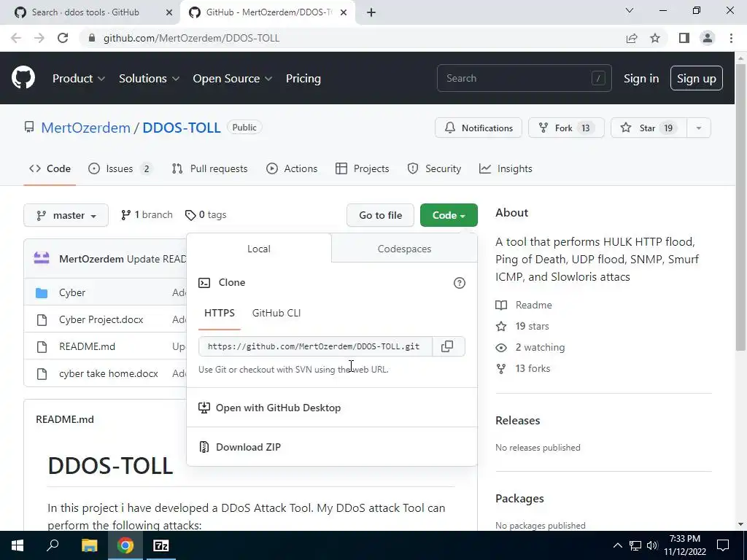747x560 pixels.
Task: Open the Chrome three-dot menu
Action: pos(731,38)
